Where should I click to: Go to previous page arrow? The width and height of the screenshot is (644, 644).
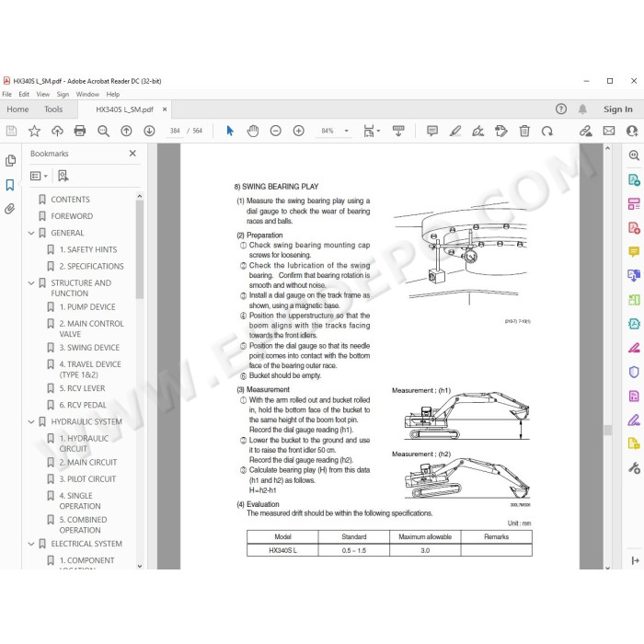point(127,131)
